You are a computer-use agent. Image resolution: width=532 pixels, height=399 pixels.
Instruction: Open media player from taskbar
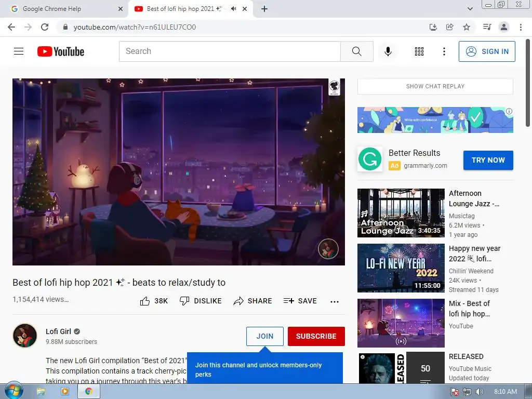64,392
